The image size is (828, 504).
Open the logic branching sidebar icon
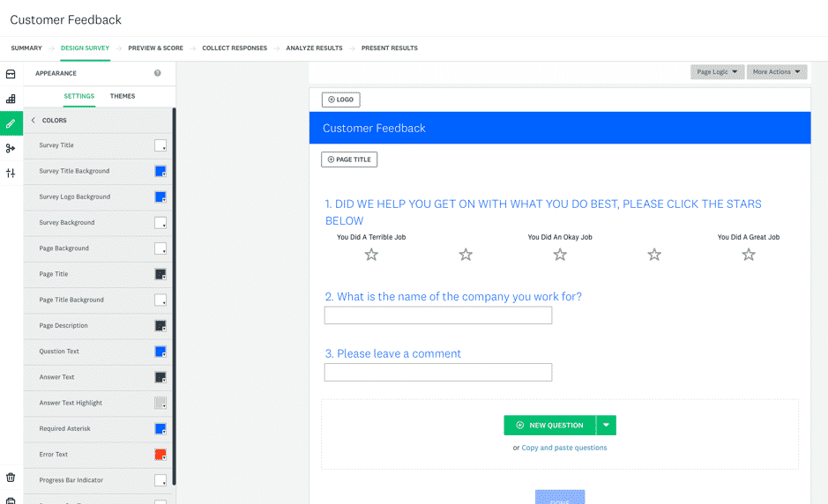(x=11, y=148)
